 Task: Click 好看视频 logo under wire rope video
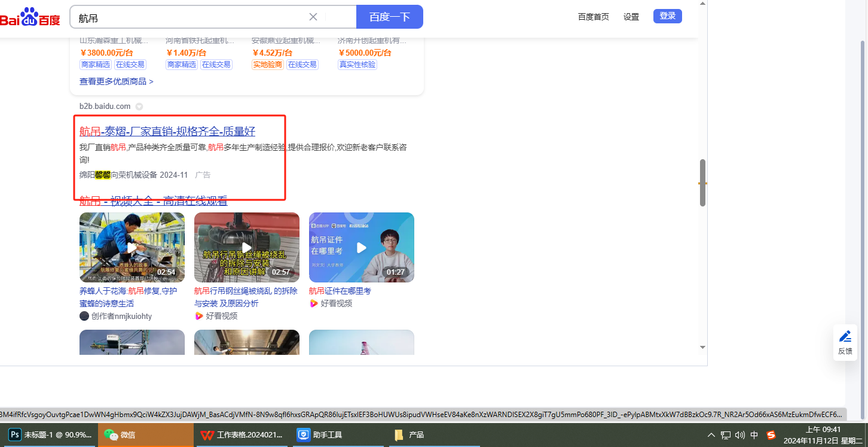pos(198,316)
